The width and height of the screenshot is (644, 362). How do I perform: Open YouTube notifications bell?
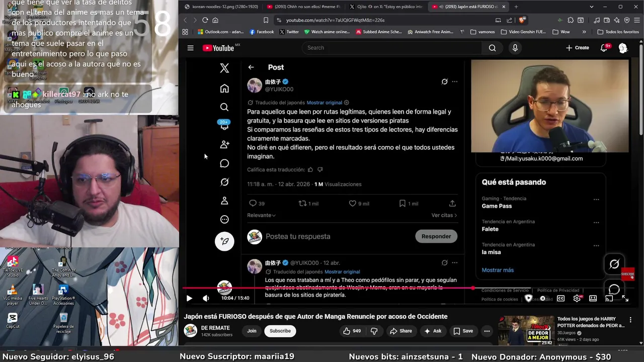[604, 48]
